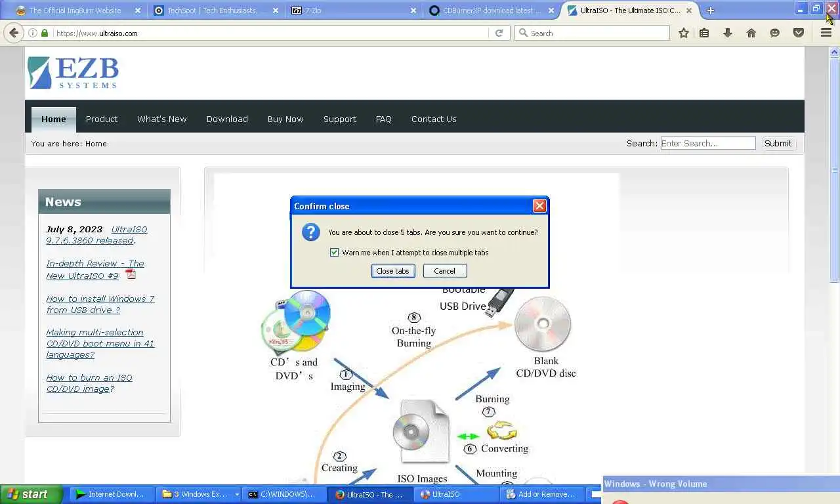Screen dimensions: 840x504
Task: Switch to The Official ImgBurn Website tab
Action: (75, 10)
